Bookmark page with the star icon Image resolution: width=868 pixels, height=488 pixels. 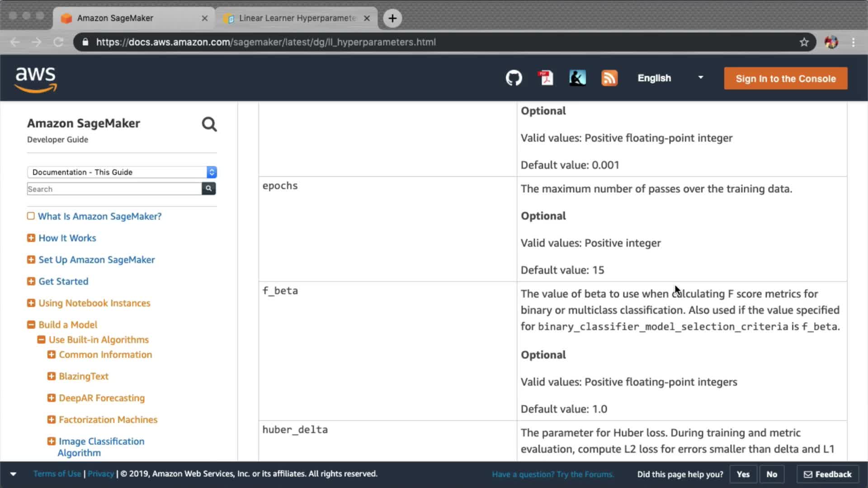pos(804,42)
